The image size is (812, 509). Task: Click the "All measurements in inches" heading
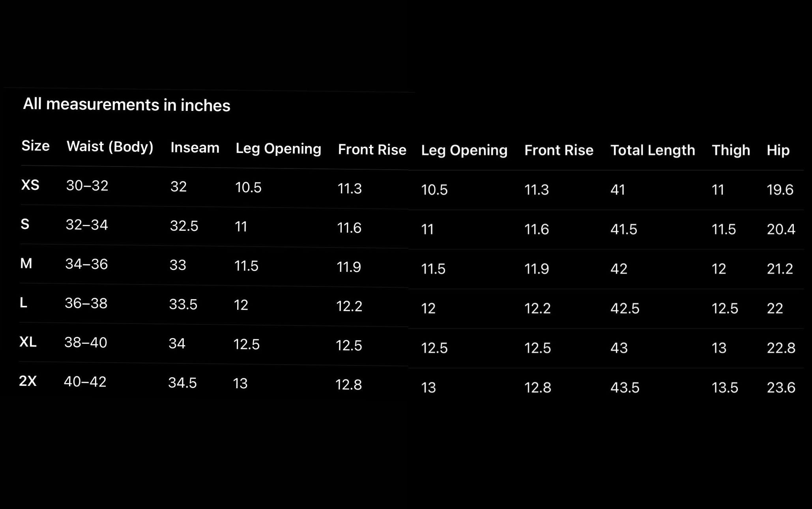(x=126, y=105)
